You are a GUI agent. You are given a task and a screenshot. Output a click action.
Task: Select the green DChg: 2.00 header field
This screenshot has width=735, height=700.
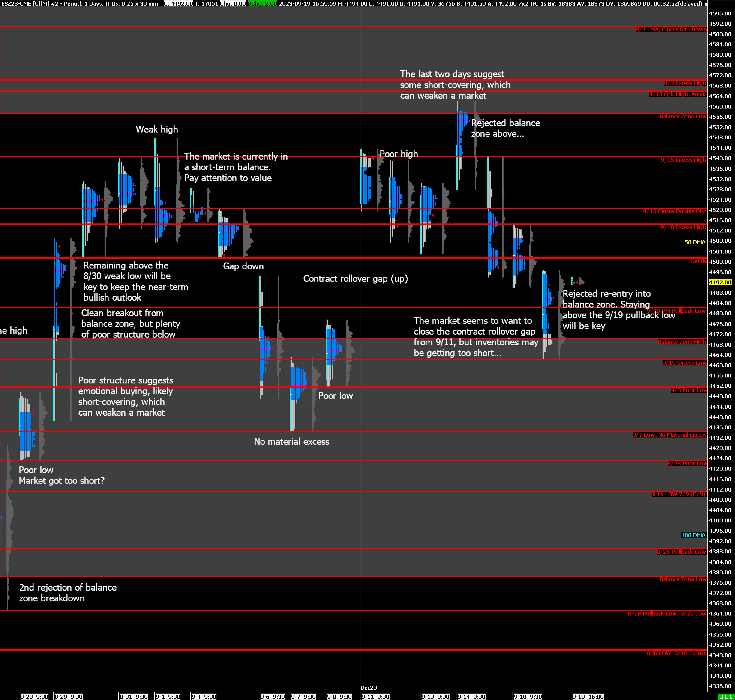click(262, 3)
